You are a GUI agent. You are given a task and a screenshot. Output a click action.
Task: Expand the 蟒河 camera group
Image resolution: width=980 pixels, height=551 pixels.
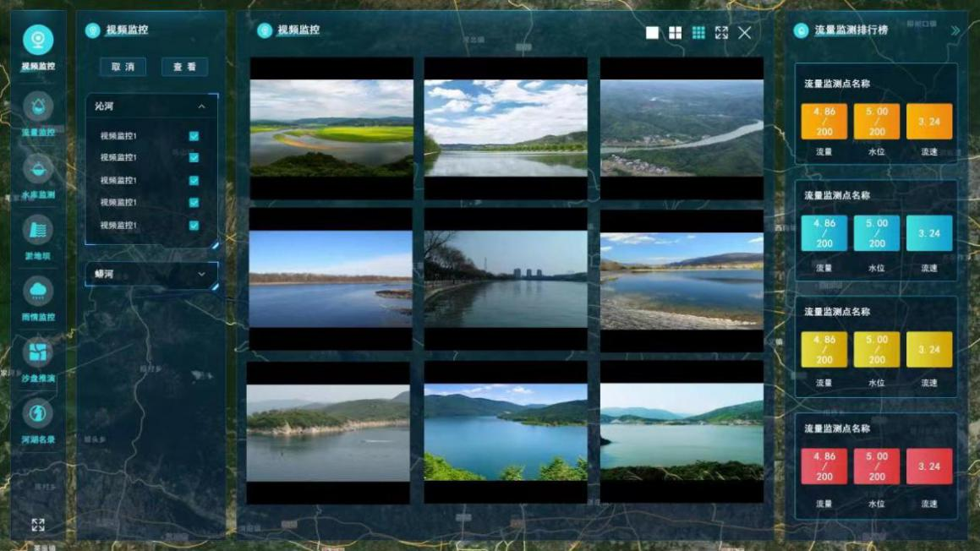[201, 275]
